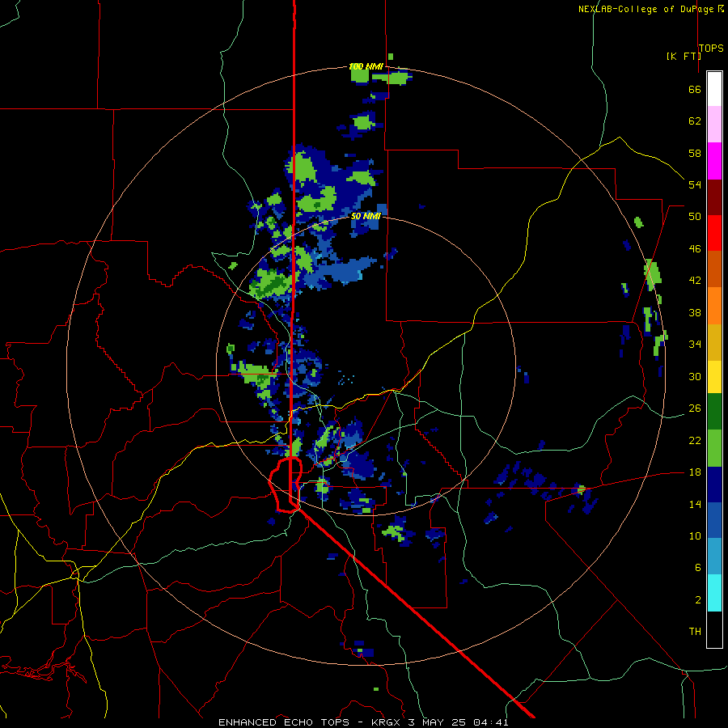Click the gold 34 kft legend swatch

[714, 342]
